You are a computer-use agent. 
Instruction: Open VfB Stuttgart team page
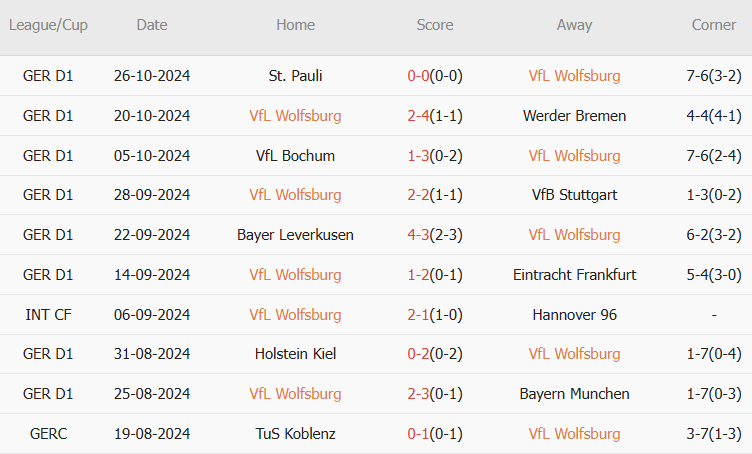tap(574, 195)
